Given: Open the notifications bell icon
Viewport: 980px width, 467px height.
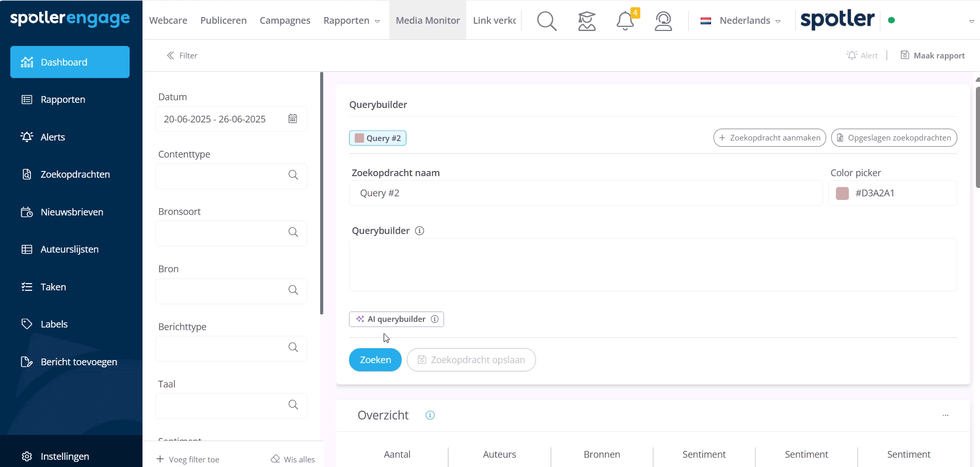Looking at the screenshot, I should 625,21.
